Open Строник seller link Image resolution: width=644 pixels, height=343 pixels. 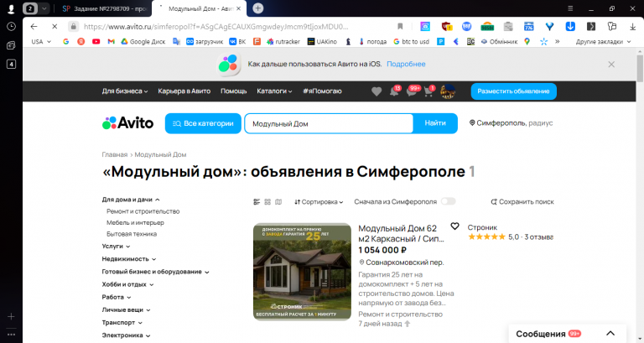[x=482, y=227]
